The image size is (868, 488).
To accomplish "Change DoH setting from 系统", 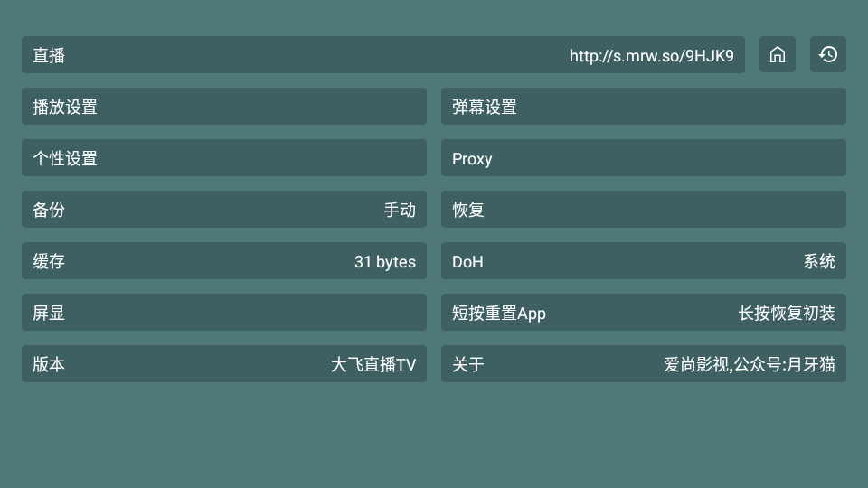I will point(643,261).
